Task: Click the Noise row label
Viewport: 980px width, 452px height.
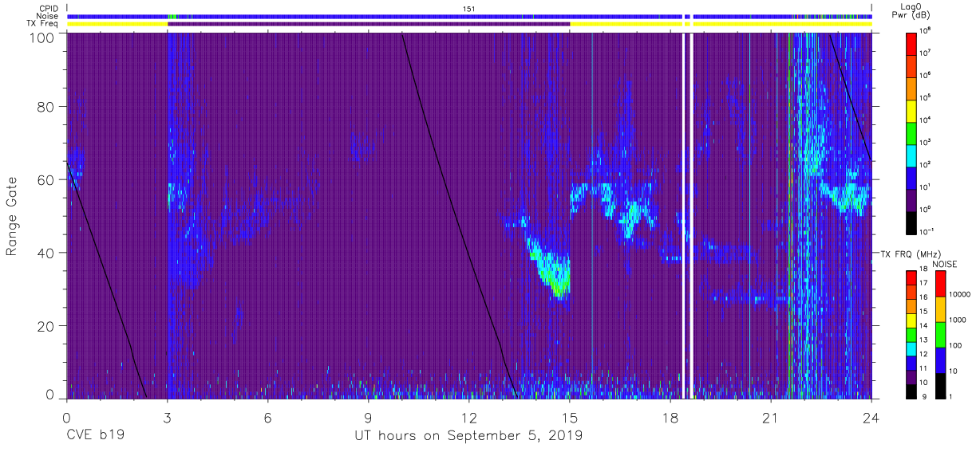Action: click(x=48, y=16)
